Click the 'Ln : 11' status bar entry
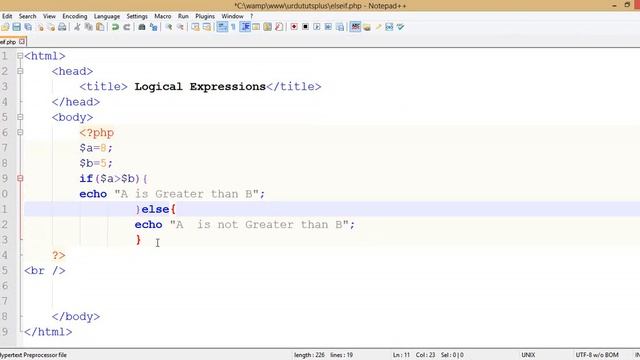 point(401,355)
